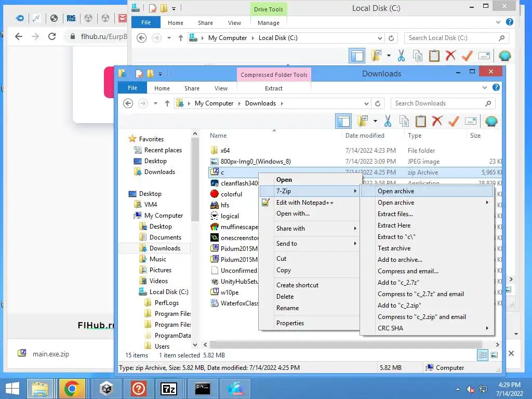Click Test archive in 7-Zip submenu
Viewport: 532px width, 399px height.
coord(427,248)
